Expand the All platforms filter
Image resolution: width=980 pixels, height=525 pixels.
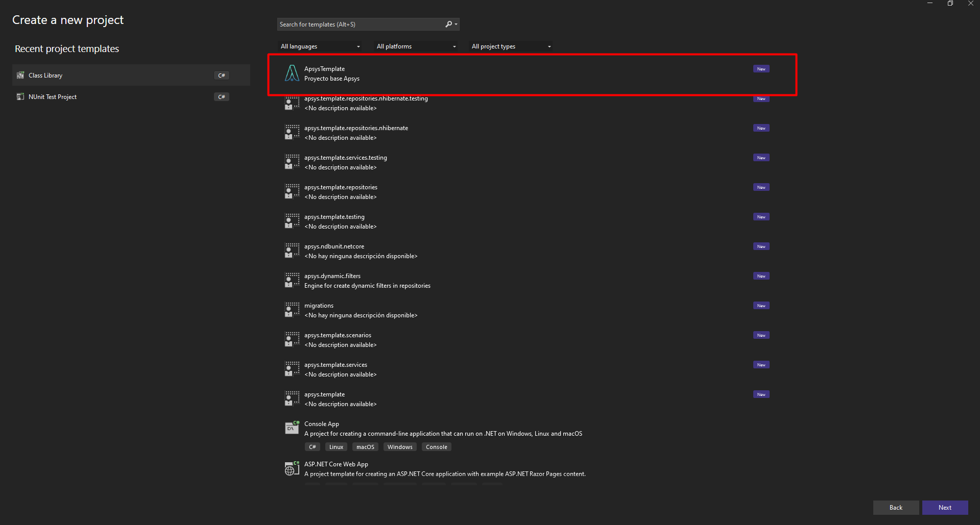click(416, 46)
